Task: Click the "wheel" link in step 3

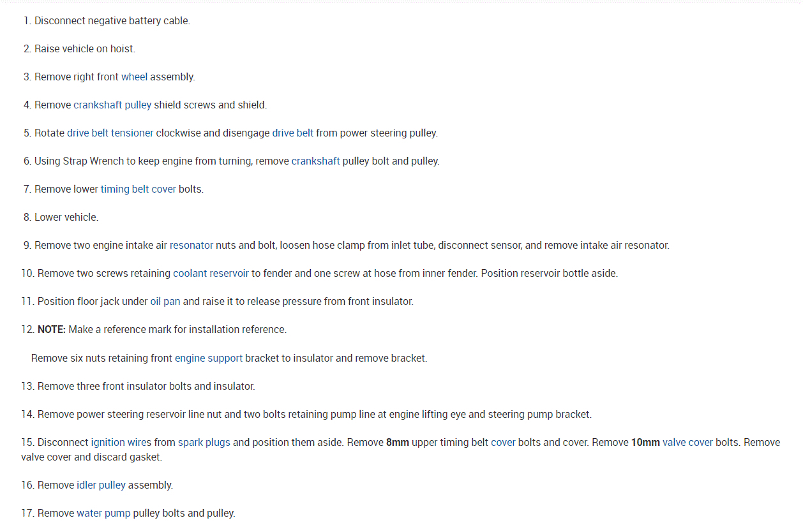Action: 134,77
